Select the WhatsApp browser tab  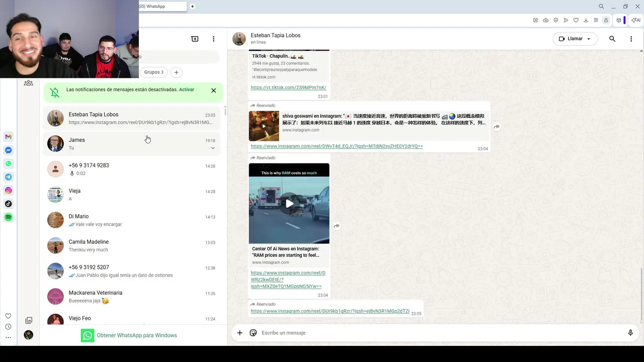[x=163, y=7]
